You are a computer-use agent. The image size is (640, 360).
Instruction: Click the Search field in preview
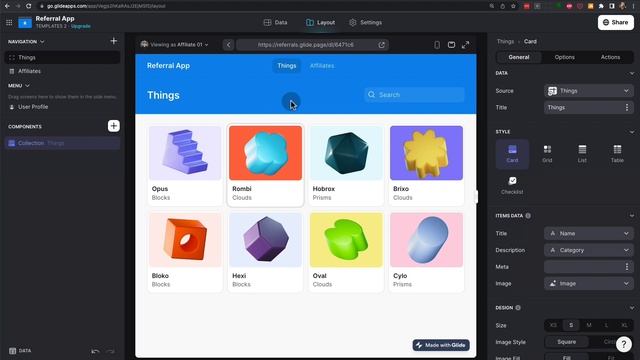click(415, 95)
